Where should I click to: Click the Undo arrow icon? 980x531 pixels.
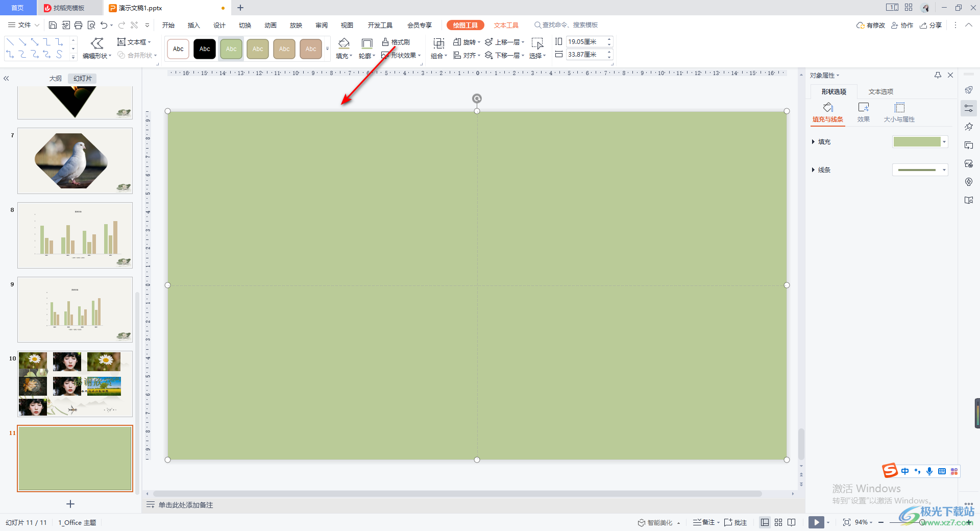(x=104, y=25)
